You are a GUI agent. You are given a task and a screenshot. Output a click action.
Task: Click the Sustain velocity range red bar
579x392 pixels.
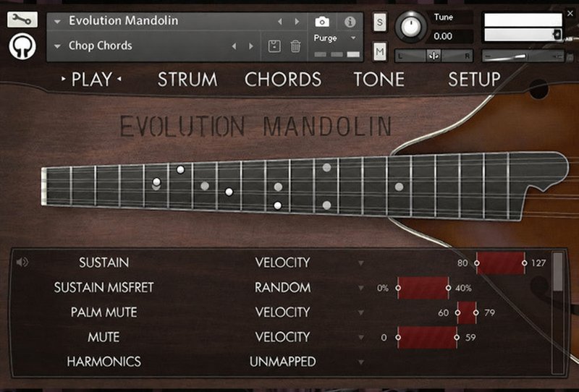[x=501, y=263]
